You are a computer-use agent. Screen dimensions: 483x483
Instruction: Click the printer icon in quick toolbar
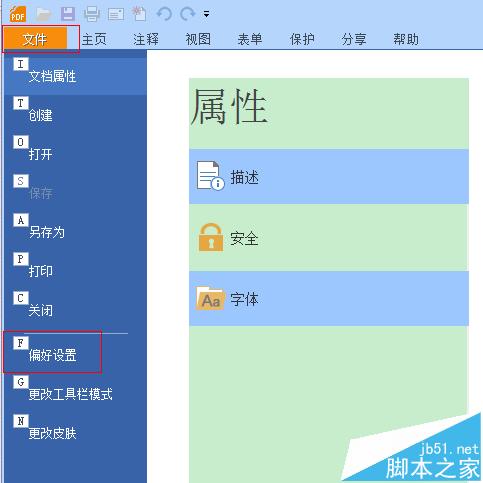point(92,14)
